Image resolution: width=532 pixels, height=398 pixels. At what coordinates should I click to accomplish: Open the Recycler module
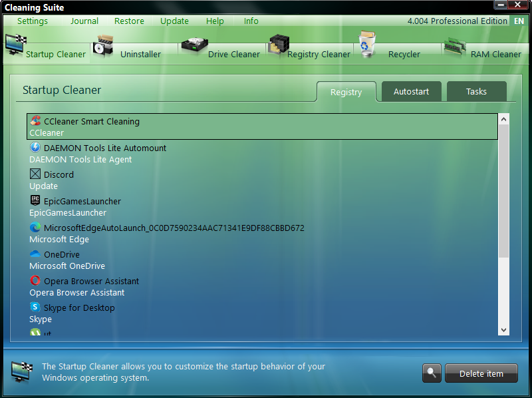(x=404, y=55)
